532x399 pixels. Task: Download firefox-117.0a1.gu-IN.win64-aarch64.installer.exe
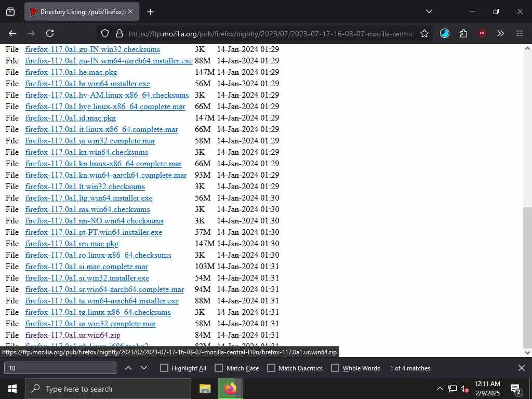[109, 61]
